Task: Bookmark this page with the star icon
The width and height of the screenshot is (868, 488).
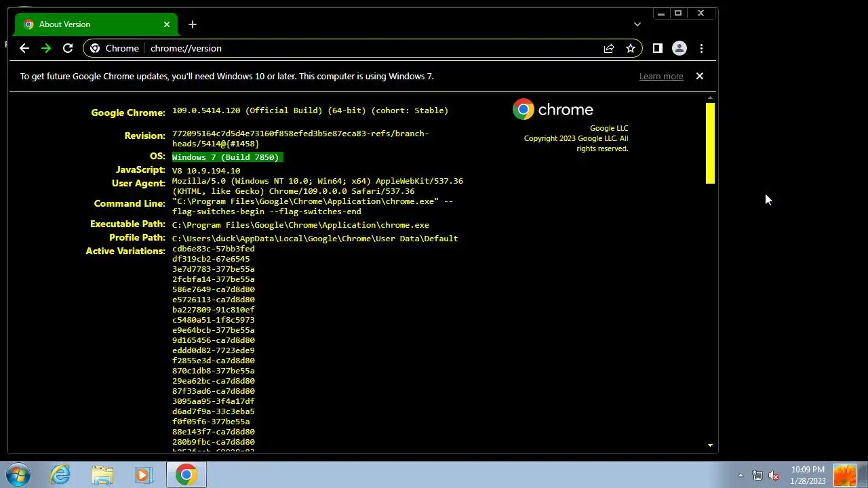Action: (631, 48)
